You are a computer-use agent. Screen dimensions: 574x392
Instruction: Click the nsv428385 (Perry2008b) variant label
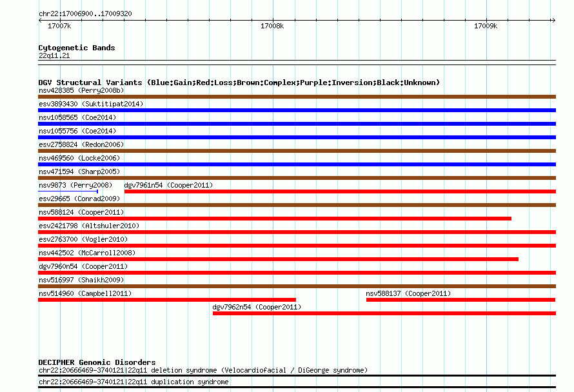[81, 90]
